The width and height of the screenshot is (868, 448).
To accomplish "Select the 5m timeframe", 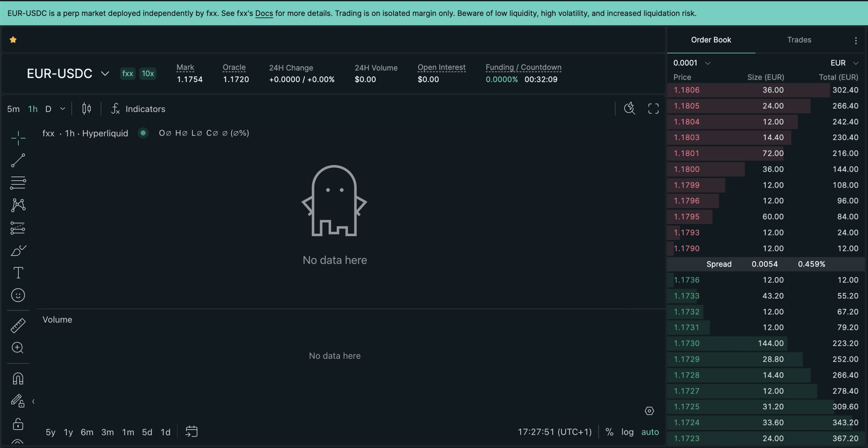I will coord(13,109).
